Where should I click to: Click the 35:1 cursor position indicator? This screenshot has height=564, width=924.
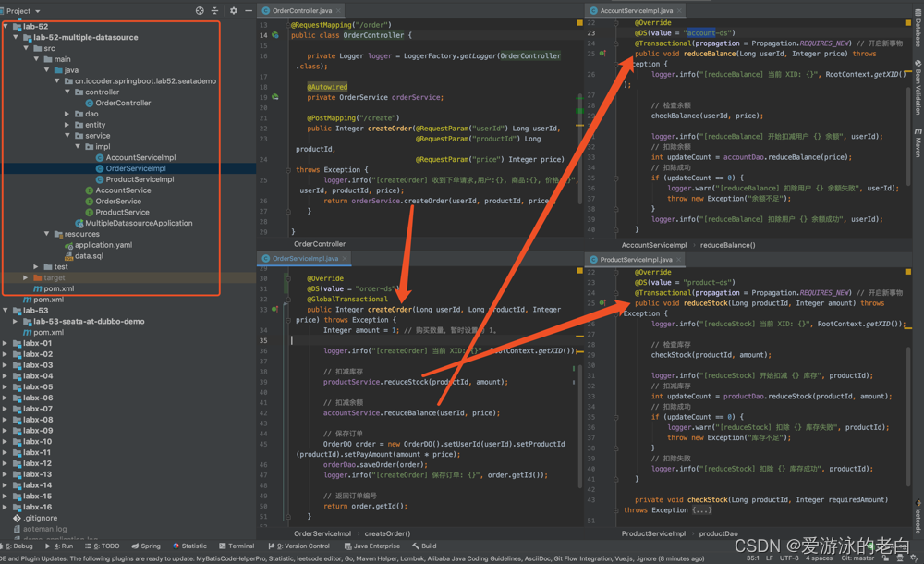pyautogui.click(x=752, y=558)
